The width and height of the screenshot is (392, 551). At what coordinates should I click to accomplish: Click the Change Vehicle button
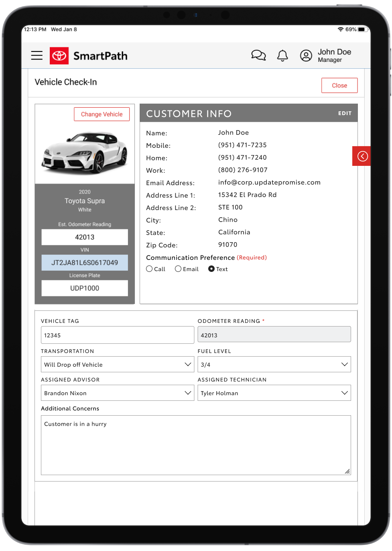pyautogui.click(x=102, y=114)
